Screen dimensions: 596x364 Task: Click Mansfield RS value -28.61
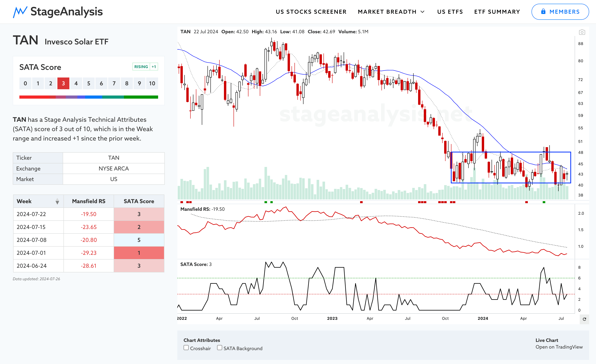89,266
